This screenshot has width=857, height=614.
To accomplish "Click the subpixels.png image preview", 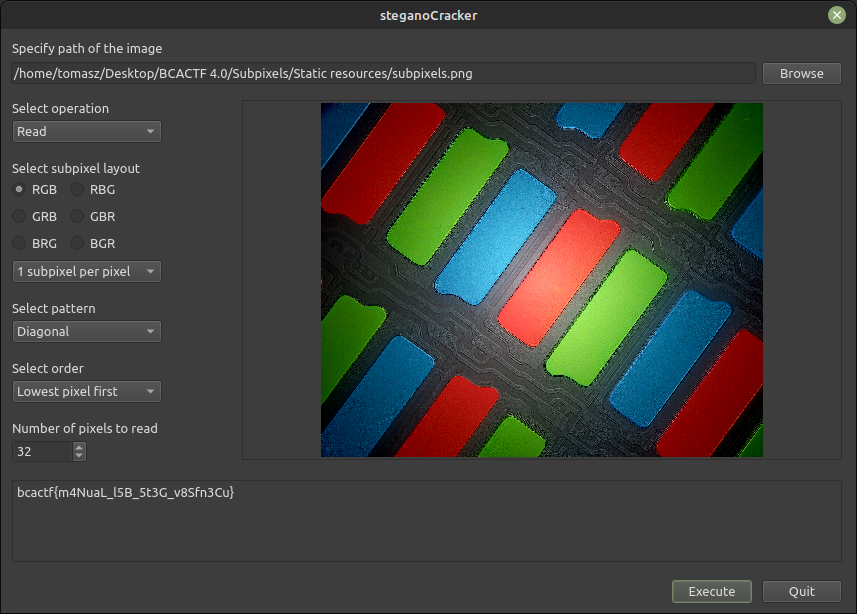I will (x=542, y=280).
